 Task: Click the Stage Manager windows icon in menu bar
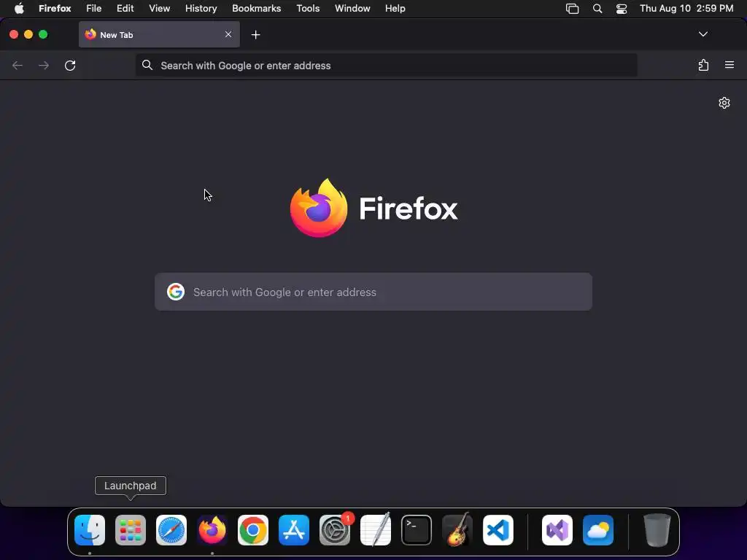click(572, 9)
